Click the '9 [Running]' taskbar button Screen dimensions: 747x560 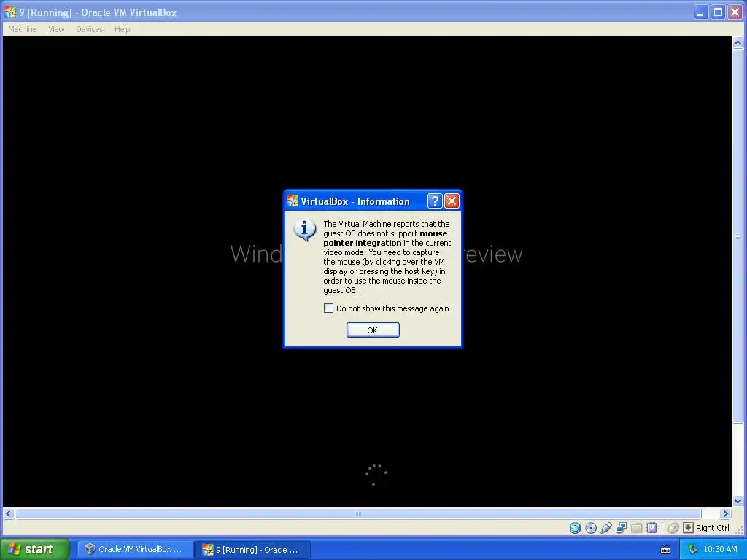click(252, 549)
